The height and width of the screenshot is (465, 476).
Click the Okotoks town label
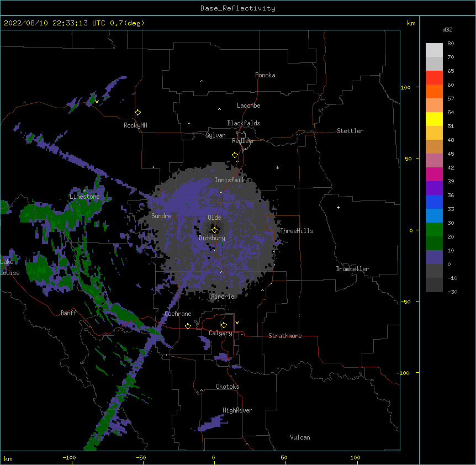pos(228,387)
